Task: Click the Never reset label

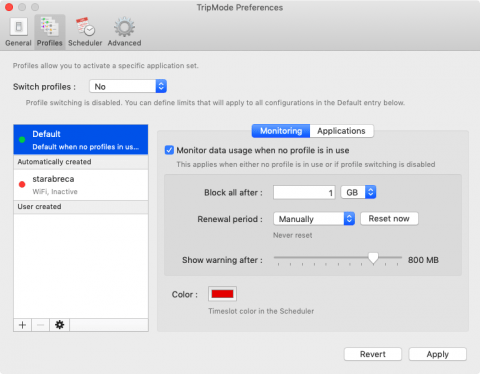Action: tap(293, 235)
